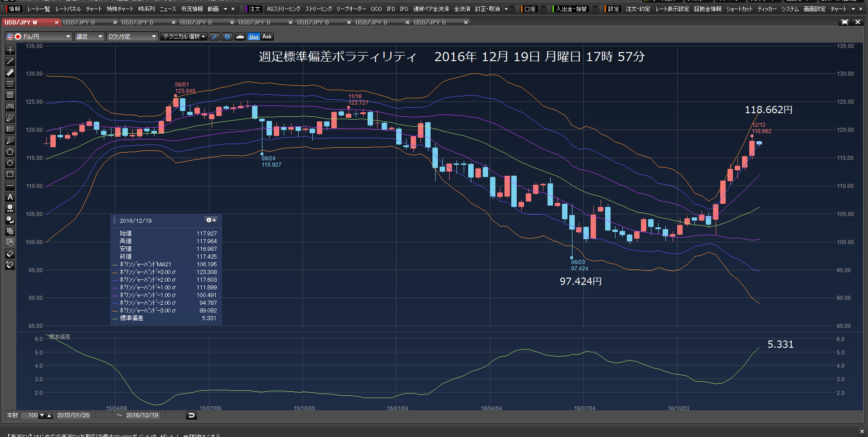Click the ASストリーミング order button

(283, 9)
